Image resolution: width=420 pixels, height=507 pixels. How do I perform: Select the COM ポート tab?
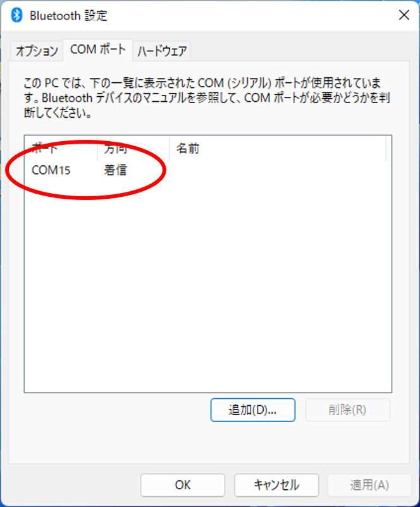(98, 50)
